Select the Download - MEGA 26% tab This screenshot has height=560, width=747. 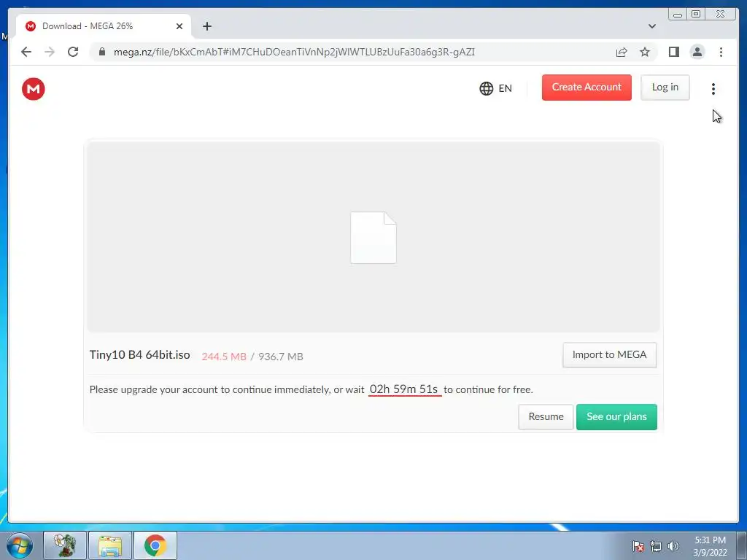(103, 26)
